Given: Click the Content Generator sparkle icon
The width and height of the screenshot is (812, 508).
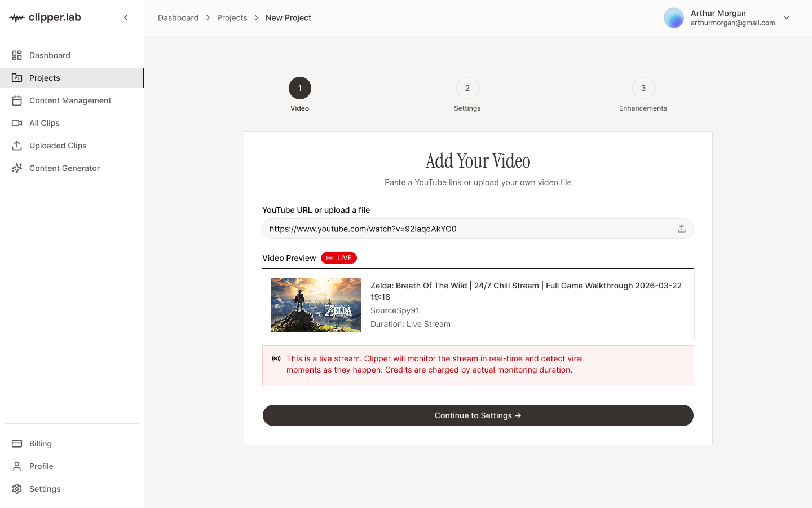Looking at the screenshot, I should point(17,168).
